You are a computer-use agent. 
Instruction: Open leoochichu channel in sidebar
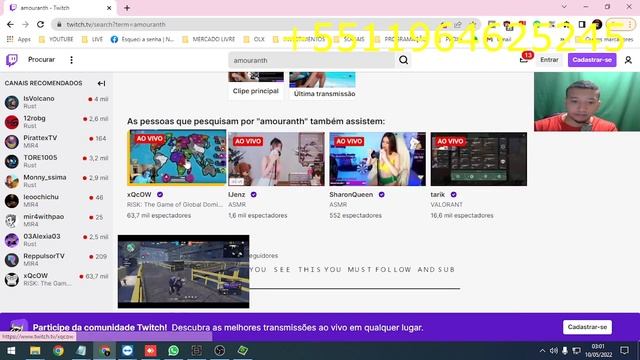(56, 200)
